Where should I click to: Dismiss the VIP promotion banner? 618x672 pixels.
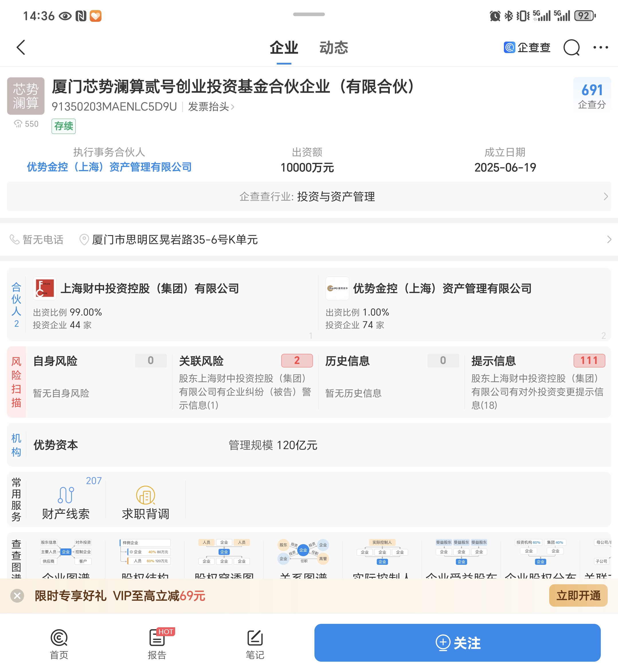(x=17, y=596)
